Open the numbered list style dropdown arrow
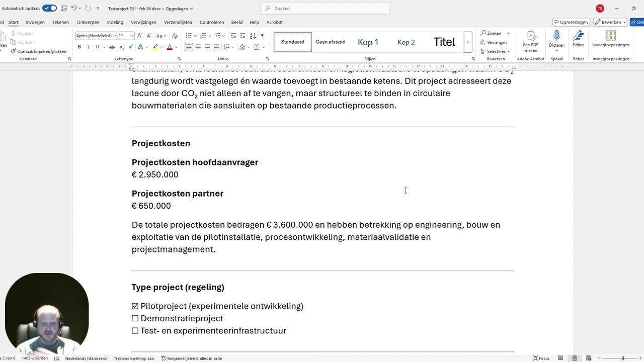 click(209, 36)
